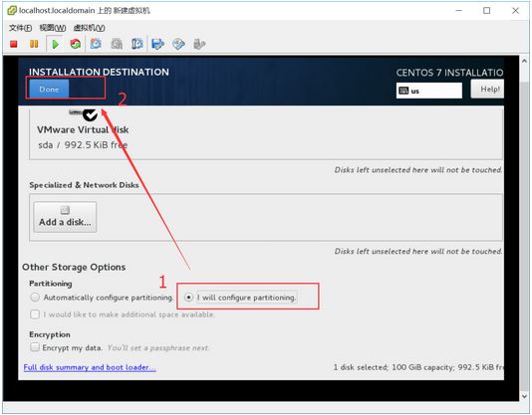Screen dimensions: 532x415
Task: Click the vertical scrollbar down arrow
Action: tap(524, 396)
